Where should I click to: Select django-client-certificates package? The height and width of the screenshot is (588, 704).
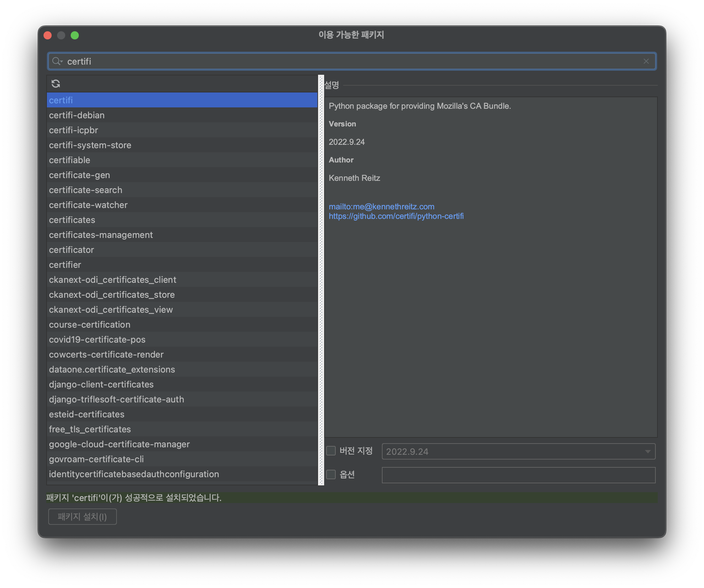(x=101, y=384)
